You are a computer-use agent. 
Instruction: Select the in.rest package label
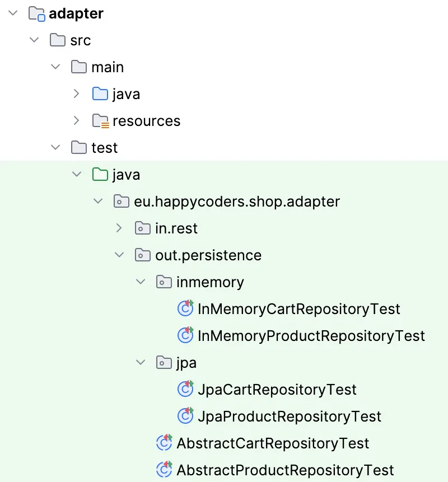176,228
